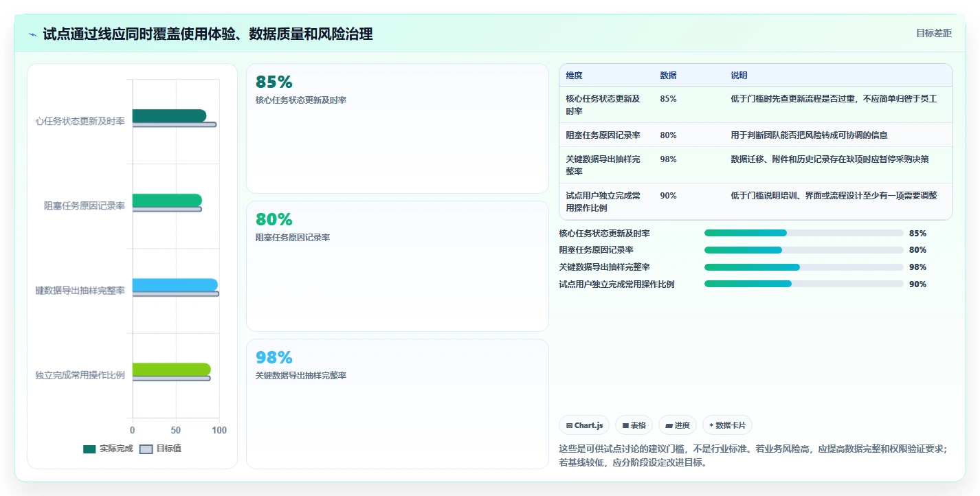Select the 数据卡片 chip
This screenshot has width=980, height=496.
pos(727,425)
